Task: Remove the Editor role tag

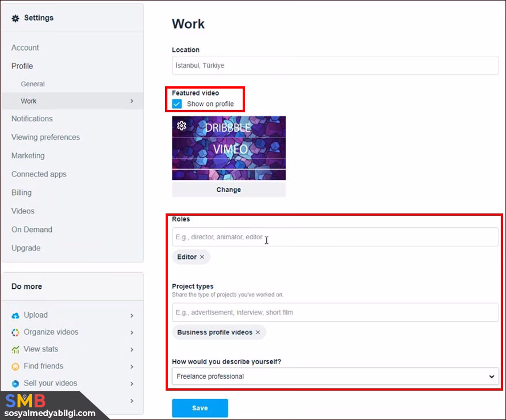Action: (x=202, y=257)
